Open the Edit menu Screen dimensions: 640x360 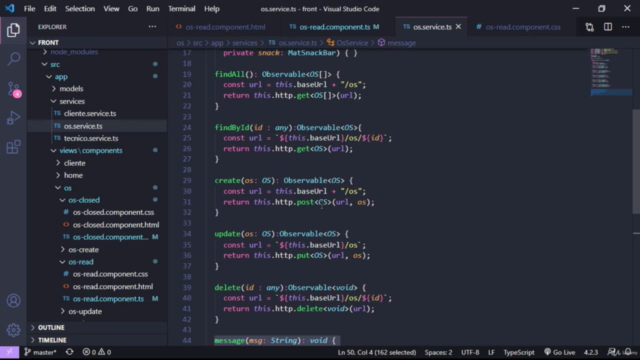[50, 9]
